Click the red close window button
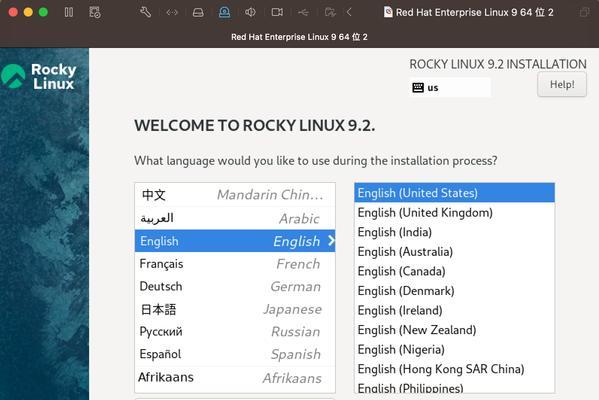 pyautogui.click(x=13, y=12)
